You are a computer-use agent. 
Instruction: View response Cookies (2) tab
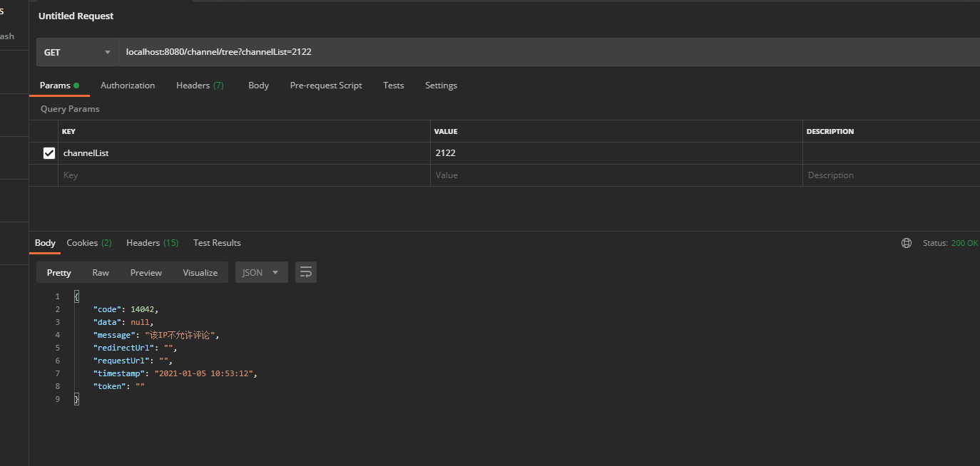pyautogui.click(x=89, y=243)
